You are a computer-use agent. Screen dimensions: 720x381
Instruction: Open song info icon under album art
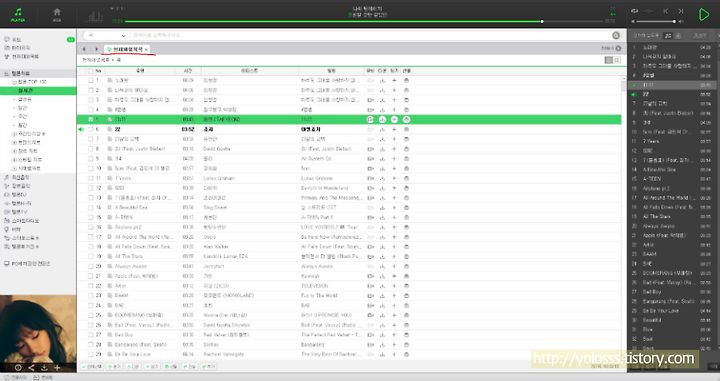tap(18, 368)
